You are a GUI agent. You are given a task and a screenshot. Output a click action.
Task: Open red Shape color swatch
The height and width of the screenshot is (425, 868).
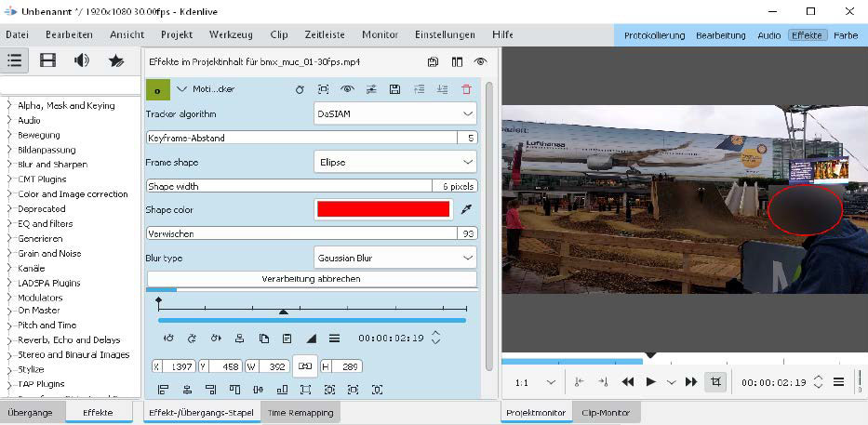(x=383, y=209)
